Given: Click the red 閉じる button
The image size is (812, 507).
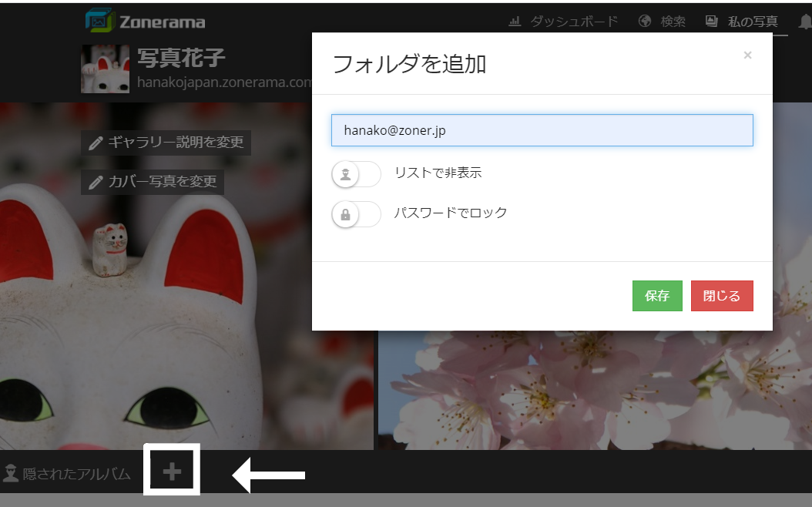Looking at the screenshot, I should 722,296.
